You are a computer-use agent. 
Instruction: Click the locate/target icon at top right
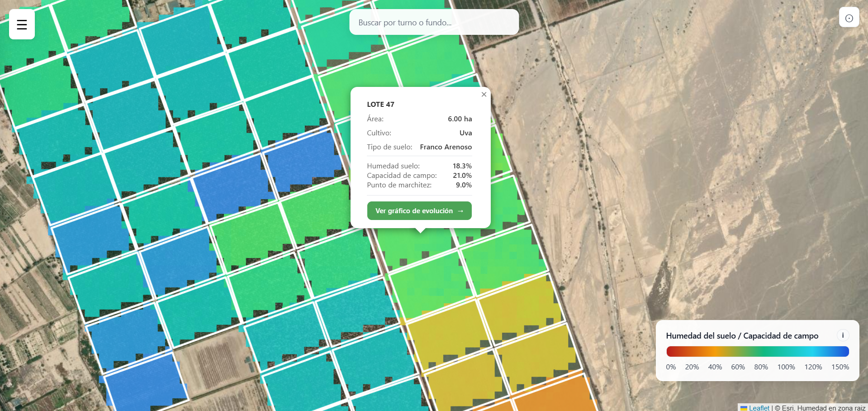tap(849, 17)
